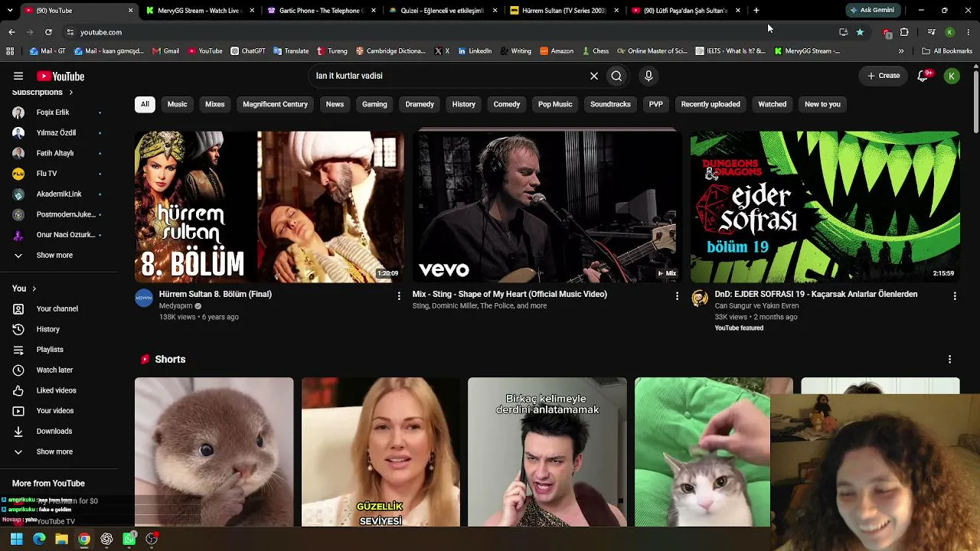Open options menu for Hürrem Sultan 8. Bölüm
This screenshot has width=980, height=551.
399,295
